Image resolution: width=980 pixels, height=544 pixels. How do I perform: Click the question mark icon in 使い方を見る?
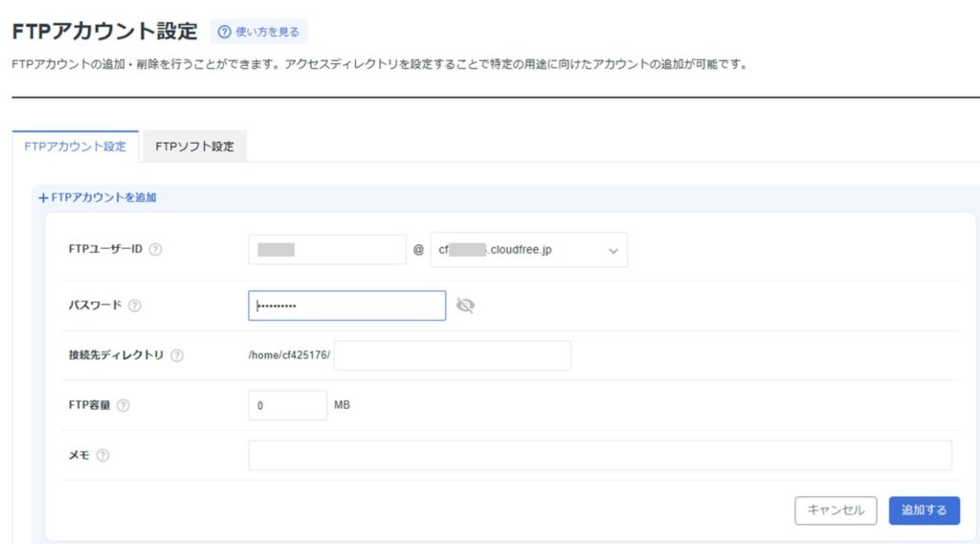[x=224, y=32]
